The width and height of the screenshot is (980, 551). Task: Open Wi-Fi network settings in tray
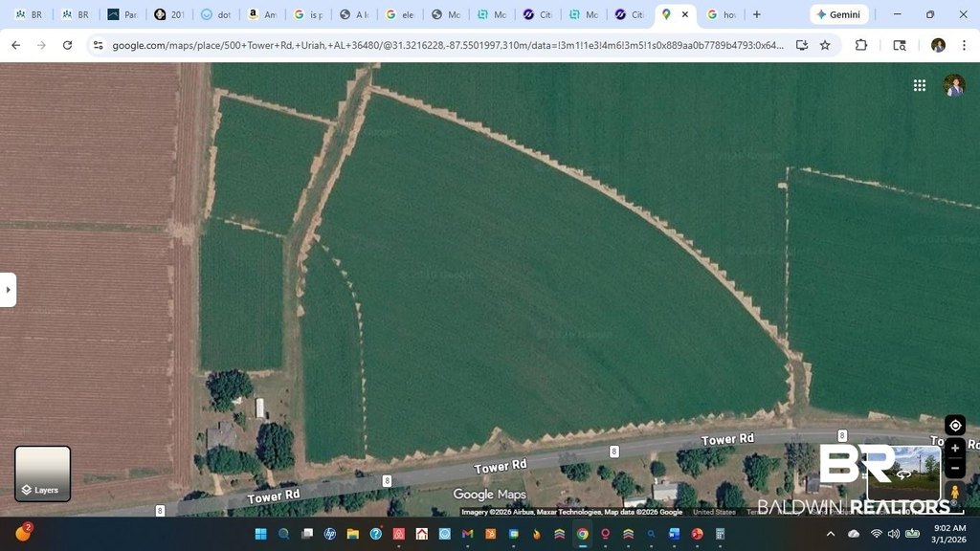coord(877,534)
